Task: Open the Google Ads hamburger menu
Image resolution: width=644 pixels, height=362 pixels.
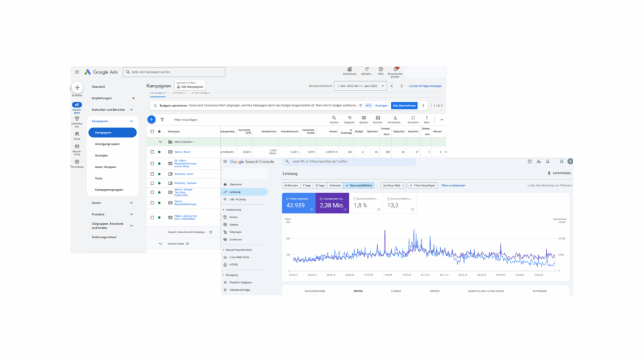Action: click(x=77, y=72)
